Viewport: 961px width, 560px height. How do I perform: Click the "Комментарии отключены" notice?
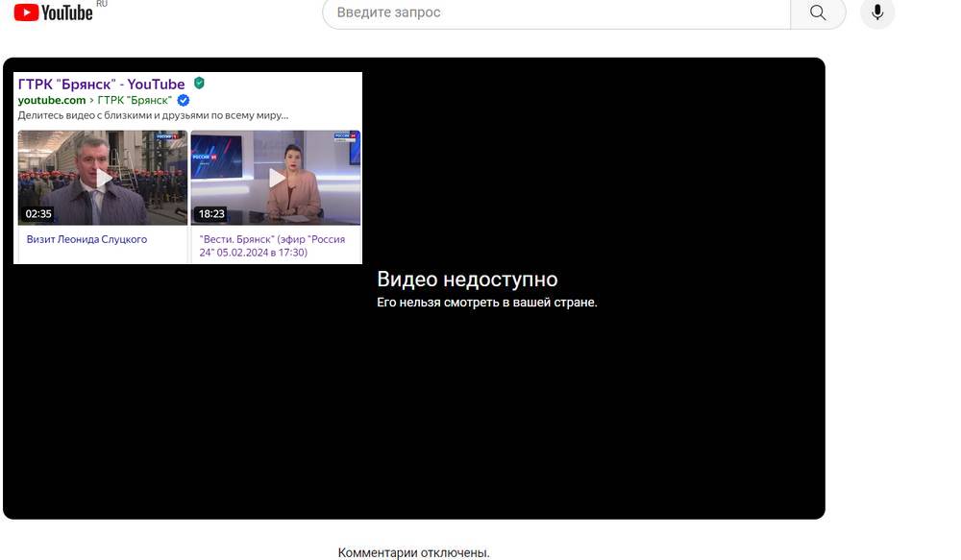pyautogui.click(x=413, y=552)
